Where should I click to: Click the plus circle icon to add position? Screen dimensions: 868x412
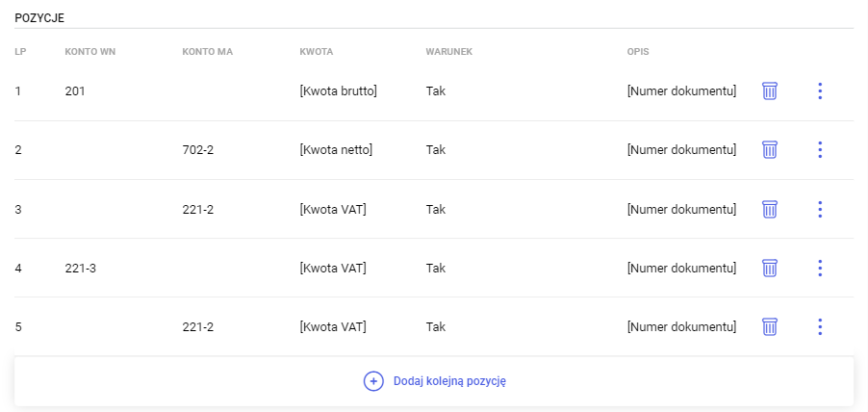[373, 381]
